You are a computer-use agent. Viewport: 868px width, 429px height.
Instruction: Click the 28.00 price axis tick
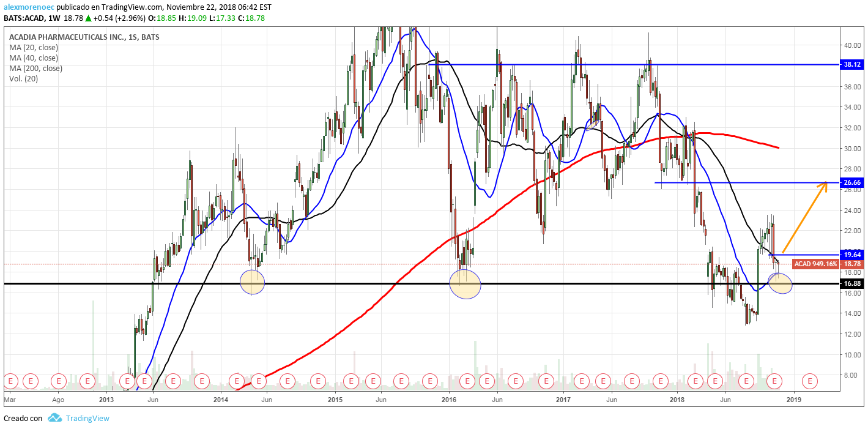pos(853,169)
